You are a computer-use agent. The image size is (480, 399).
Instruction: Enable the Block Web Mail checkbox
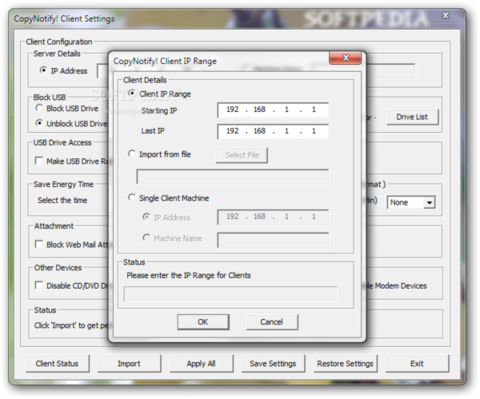pos(39,244)
